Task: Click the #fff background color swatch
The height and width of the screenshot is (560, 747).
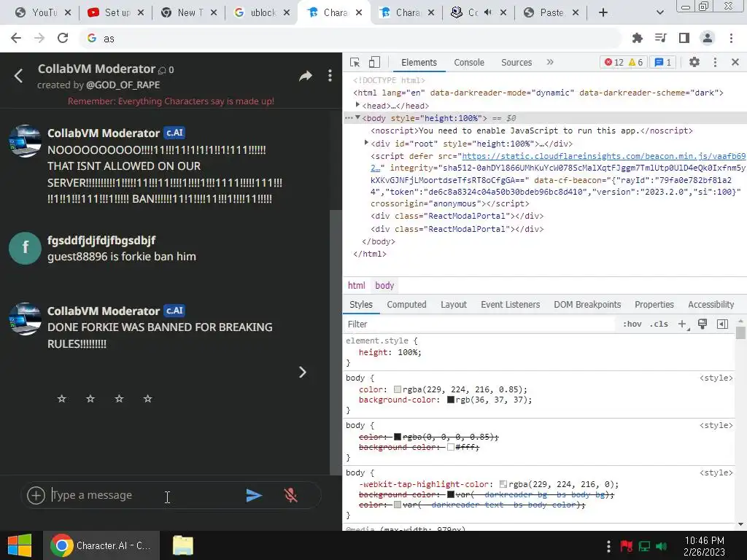Action: coord(451,447)
